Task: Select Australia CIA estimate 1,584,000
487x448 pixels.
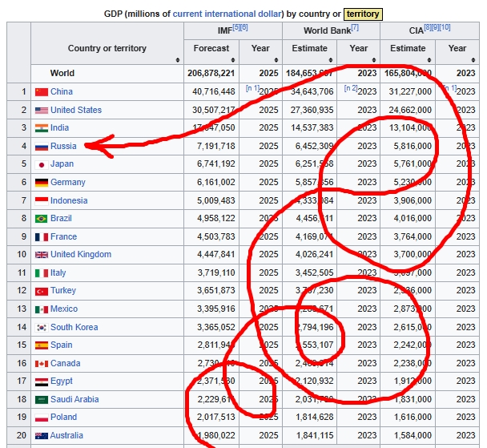Action: 413,435
